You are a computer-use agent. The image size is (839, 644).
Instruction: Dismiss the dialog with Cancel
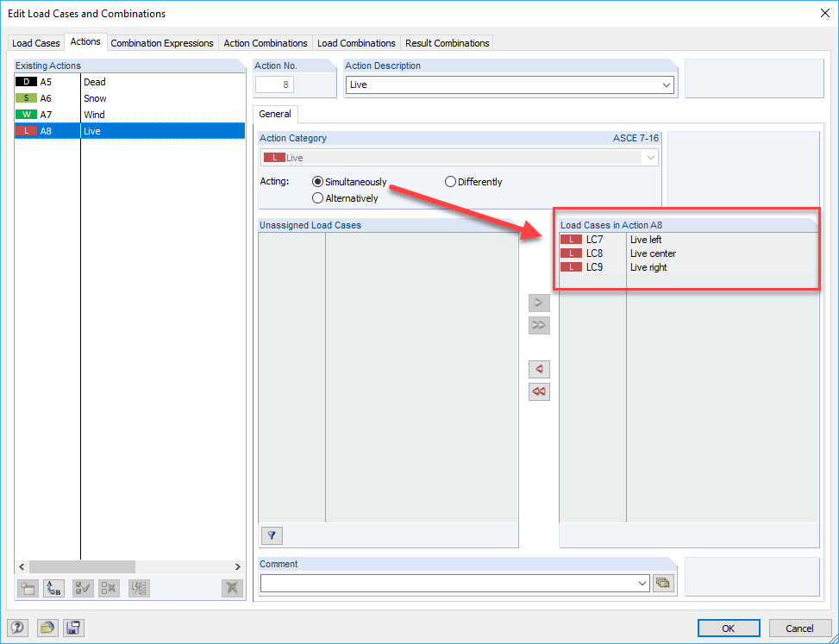coord(799,628)
